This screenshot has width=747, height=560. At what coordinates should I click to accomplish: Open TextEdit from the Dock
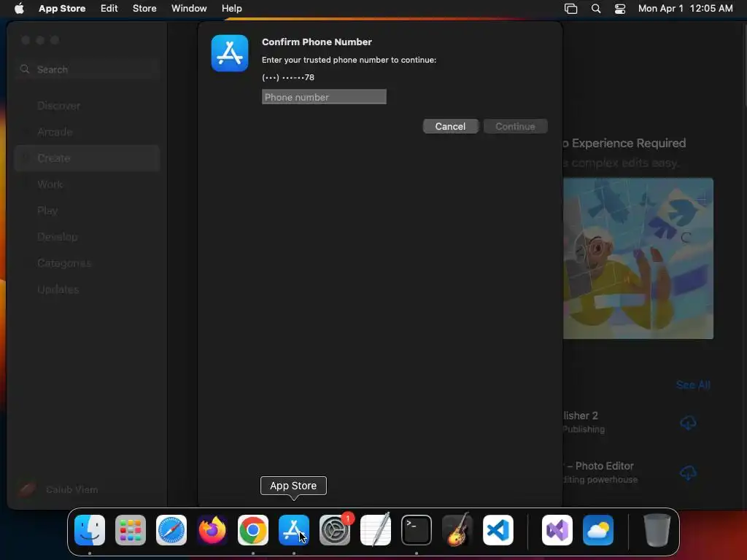[x=376, y=530]
